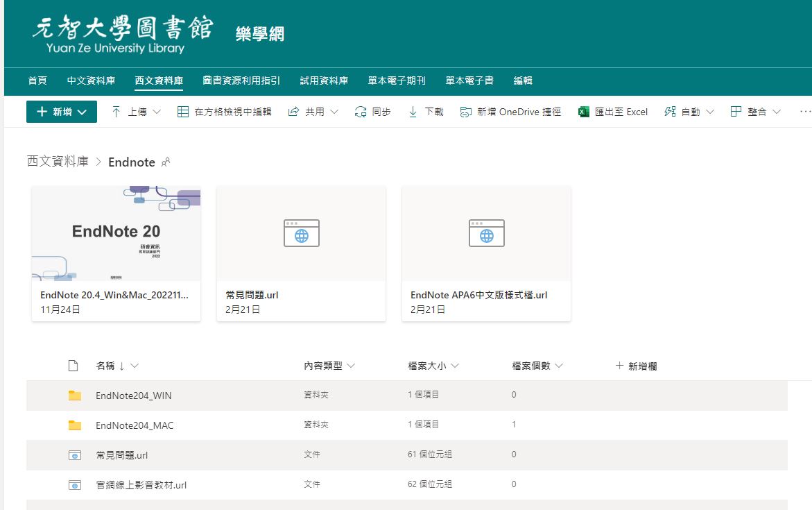812x510 pixels.
Task: Open the 單本電子期刊 tab
Action: [x=397, y=80]
